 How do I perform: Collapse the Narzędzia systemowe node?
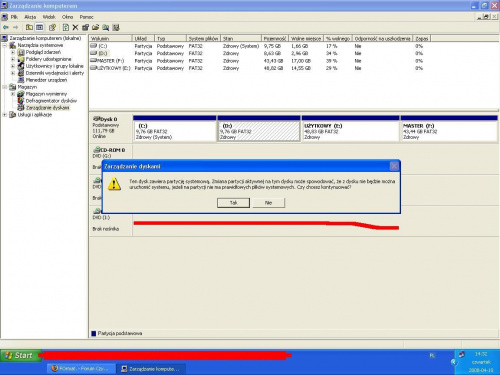tap(5, 45)
